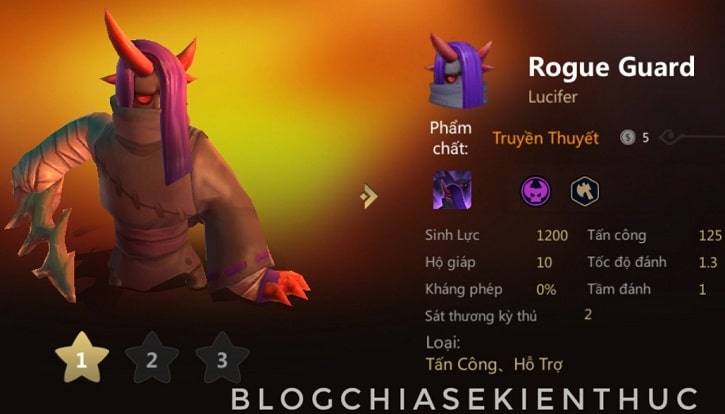Click the Rogue Guard skill ability icon
Image resolution: width=725 pixels, height=414 pixels.
[x=452, y=190]
